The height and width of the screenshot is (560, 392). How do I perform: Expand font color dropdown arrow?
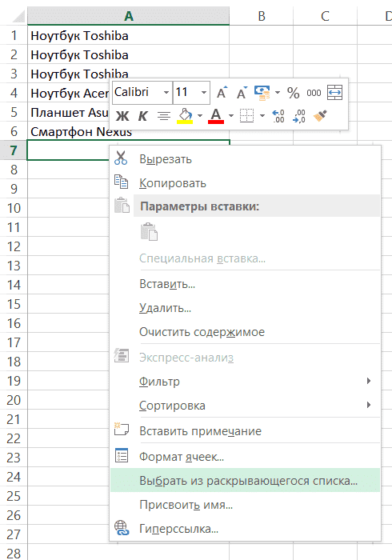230,116
